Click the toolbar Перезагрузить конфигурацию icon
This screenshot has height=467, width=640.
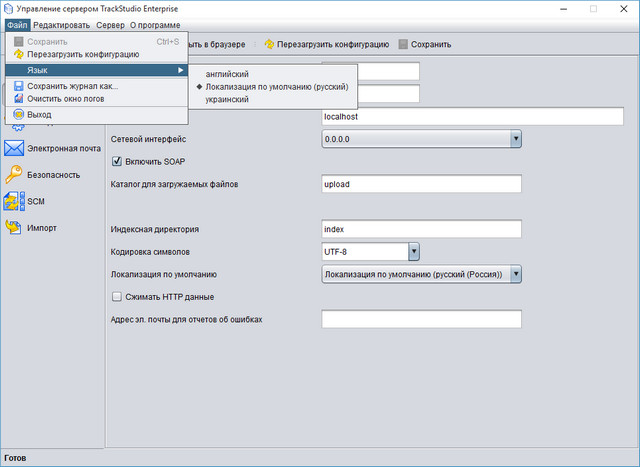(x=269, y=44)
